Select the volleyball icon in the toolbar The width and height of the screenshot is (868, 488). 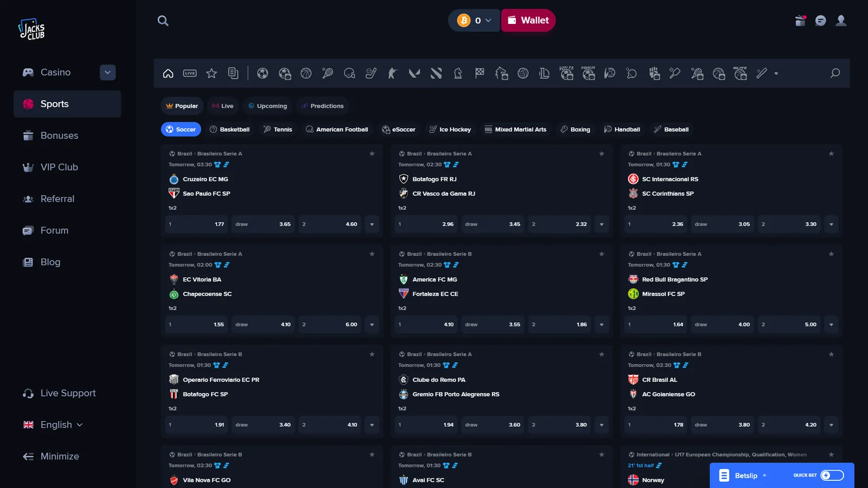pos(523,73)
